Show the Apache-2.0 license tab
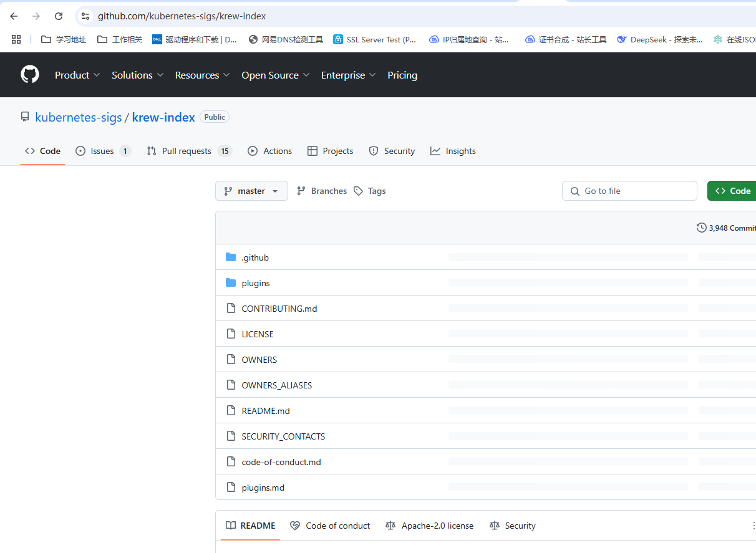The image size is (756, 553). pyautogui.click(x=429, y=526)
